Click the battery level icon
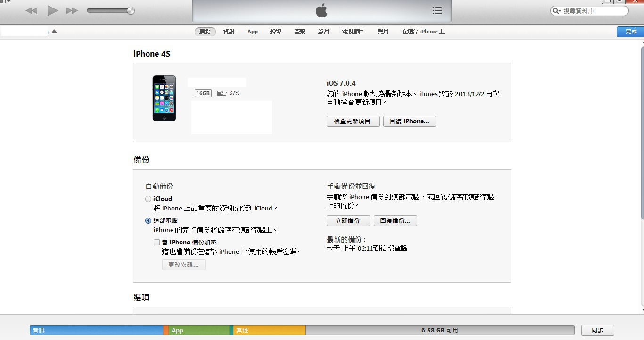The height and width of the screenshot is (340, 644). point(222,93)
